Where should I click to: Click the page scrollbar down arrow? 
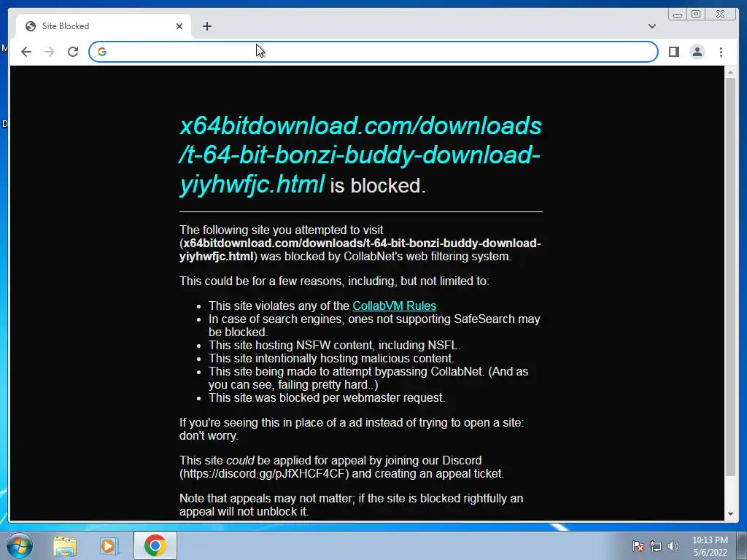click(x=730, y=514)
